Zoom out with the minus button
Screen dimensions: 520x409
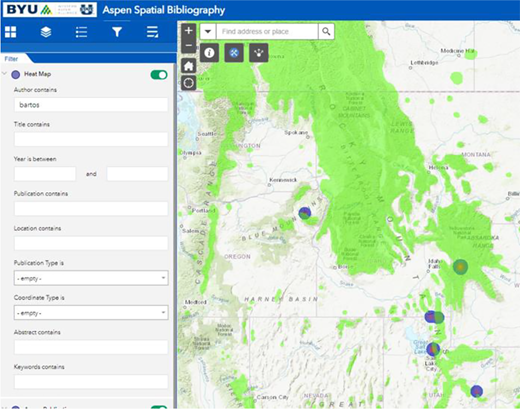click(x=189, y=45)
